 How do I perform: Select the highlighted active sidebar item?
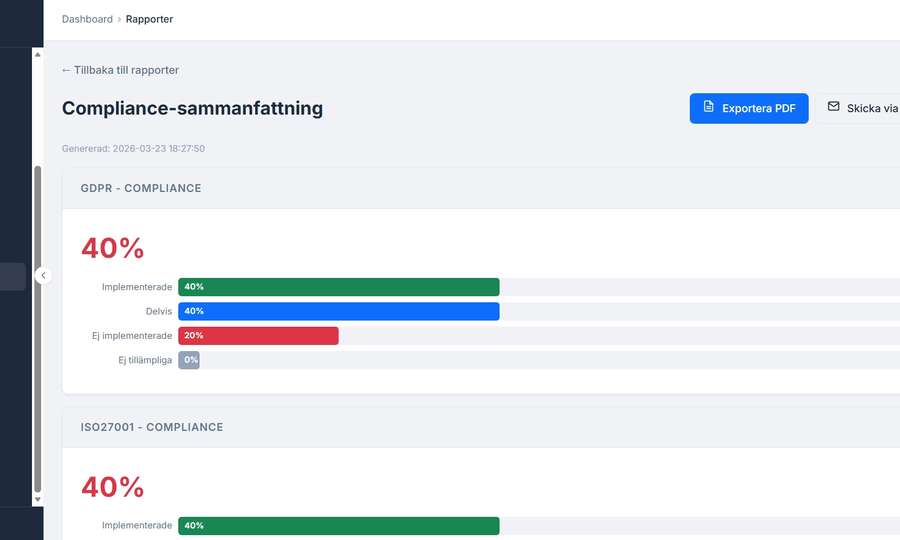(x=13, y=276)
